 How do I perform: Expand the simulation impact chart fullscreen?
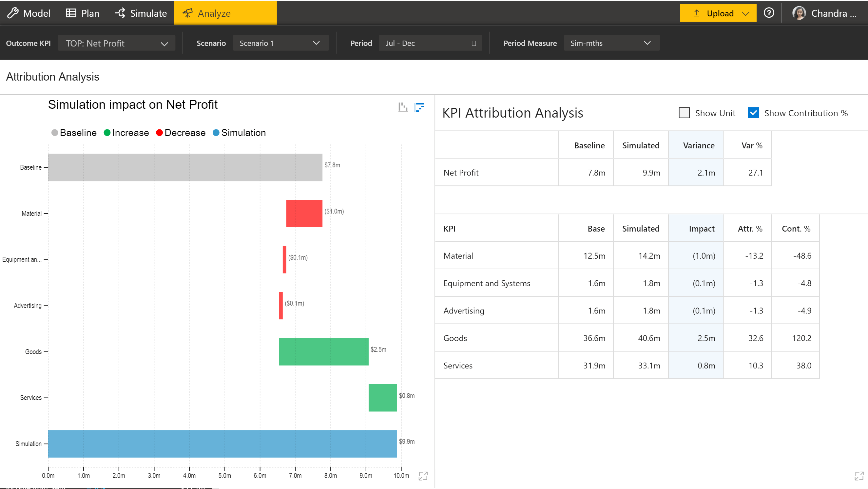click(423, 476)
